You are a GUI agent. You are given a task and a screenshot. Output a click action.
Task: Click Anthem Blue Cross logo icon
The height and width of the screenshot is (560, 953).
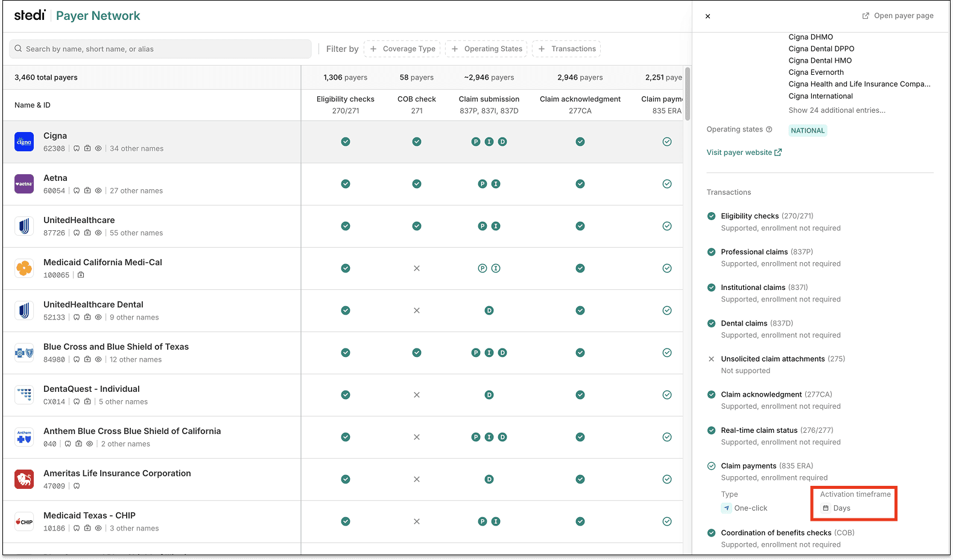[24, 437]
